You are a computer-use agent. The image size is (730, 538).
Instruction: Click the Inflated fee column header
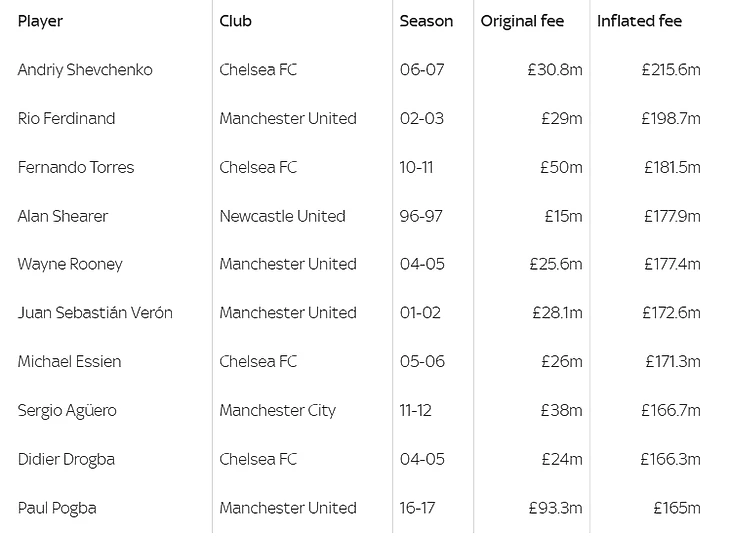tap(639, 21)
